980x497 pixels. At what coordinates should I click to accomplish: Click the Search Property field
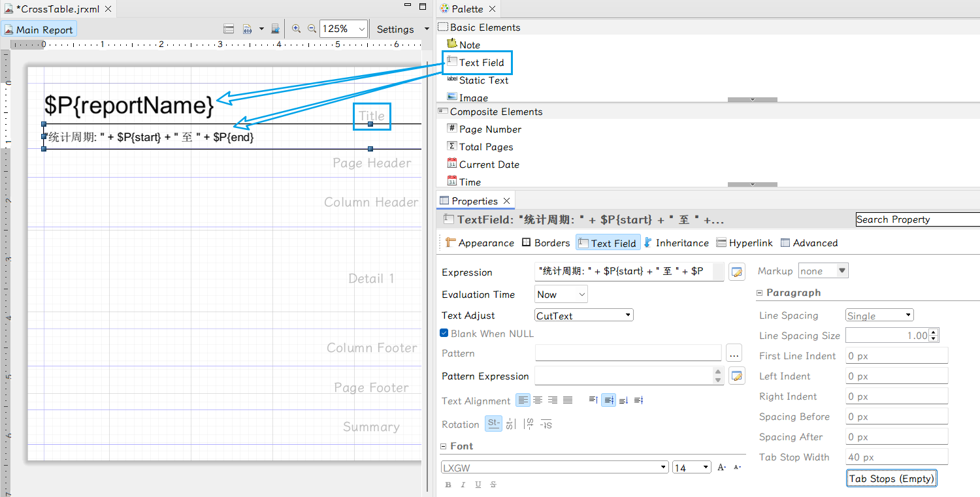[x=917, y=219]
